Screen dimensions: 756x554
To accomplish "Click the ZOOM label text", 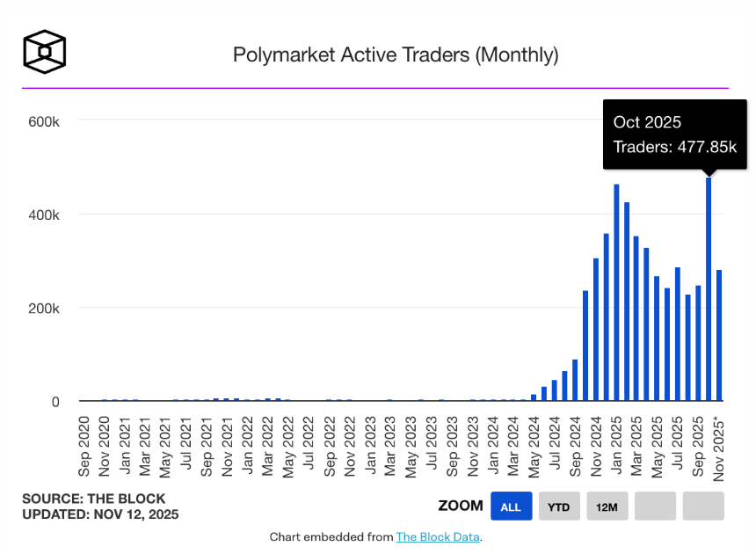I will pyautogui.click(x=461, y=506).
